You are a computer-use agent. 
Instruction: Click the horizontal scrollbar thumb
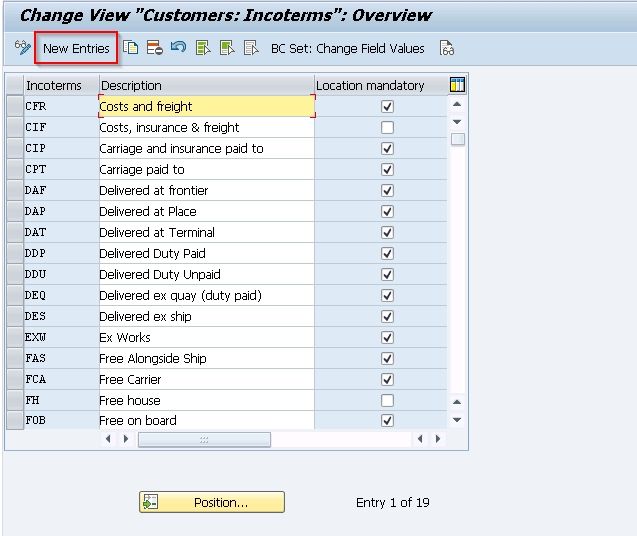(x=204, y=440)
